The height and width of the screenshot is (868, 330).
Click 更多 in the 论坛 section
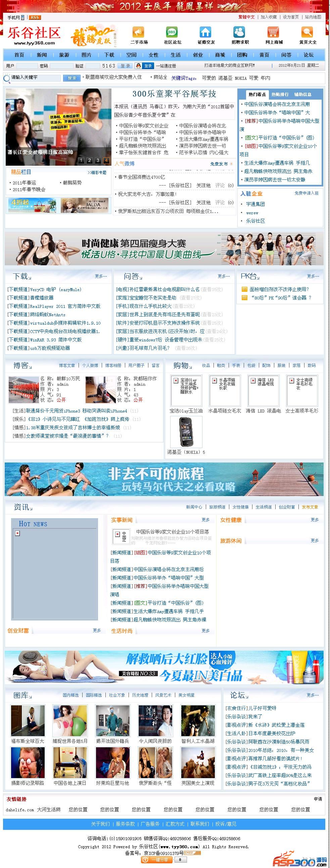(313, 695)
